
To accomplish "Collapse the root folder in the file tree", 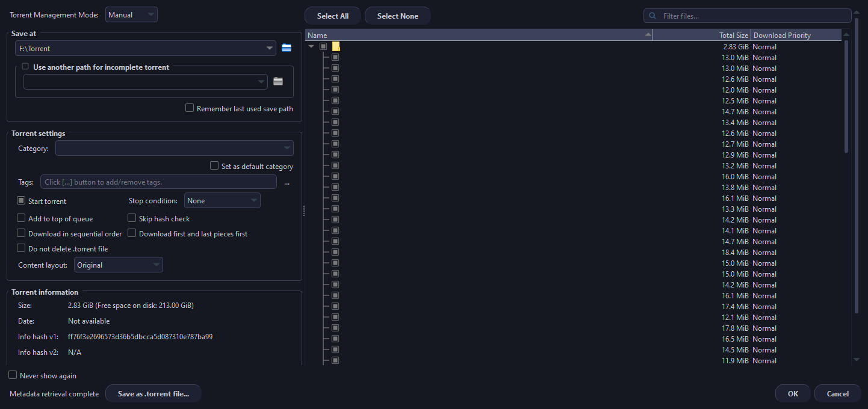I will coord(311,46).
